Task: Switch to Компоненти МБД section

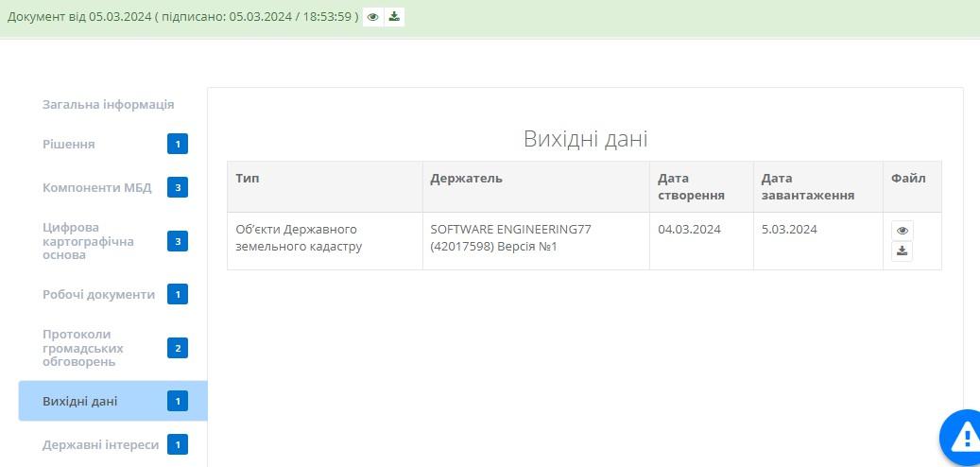Action: pos(96,187)
